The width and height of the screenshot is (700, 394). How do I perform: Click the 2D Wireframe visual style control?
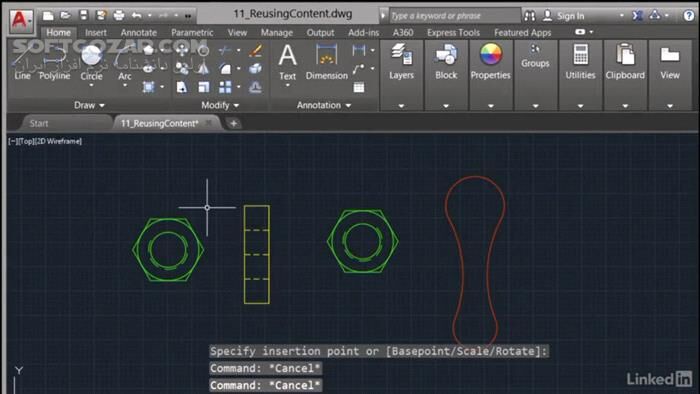[x=59, y=141]
